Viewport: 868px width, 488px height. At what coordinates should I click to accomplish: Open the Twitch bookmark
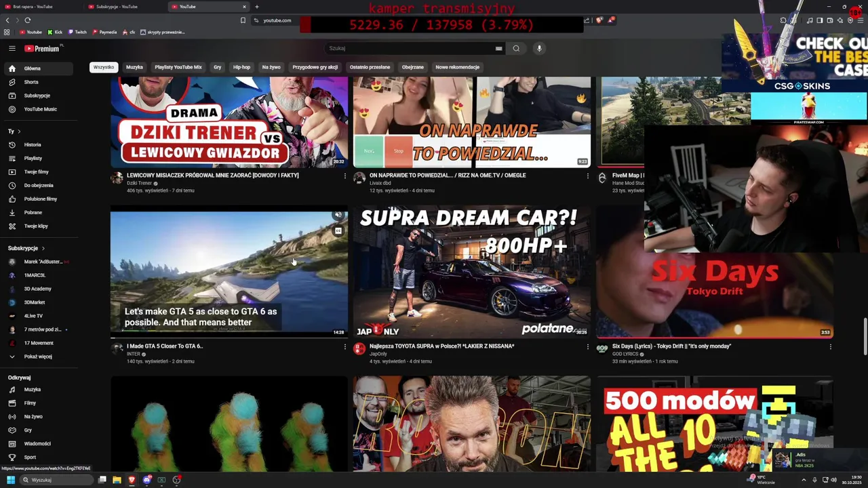(x=77, y=32)
